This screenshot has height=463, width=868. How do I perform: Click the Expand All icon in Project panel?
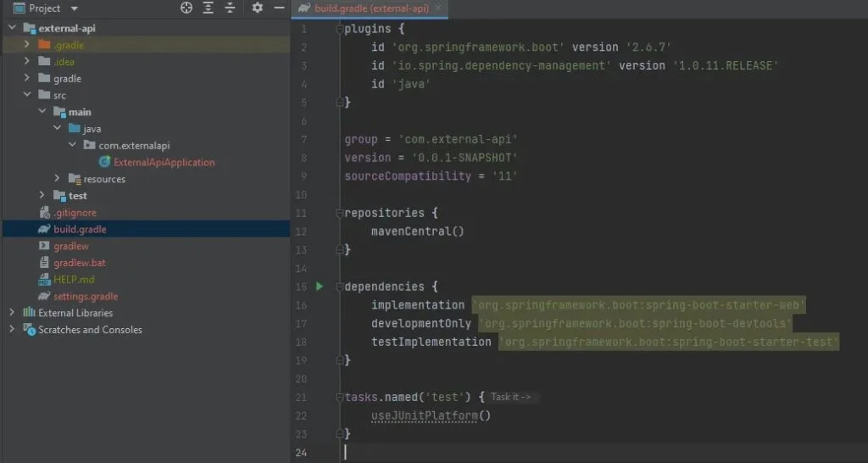click(x=209, y=8)
